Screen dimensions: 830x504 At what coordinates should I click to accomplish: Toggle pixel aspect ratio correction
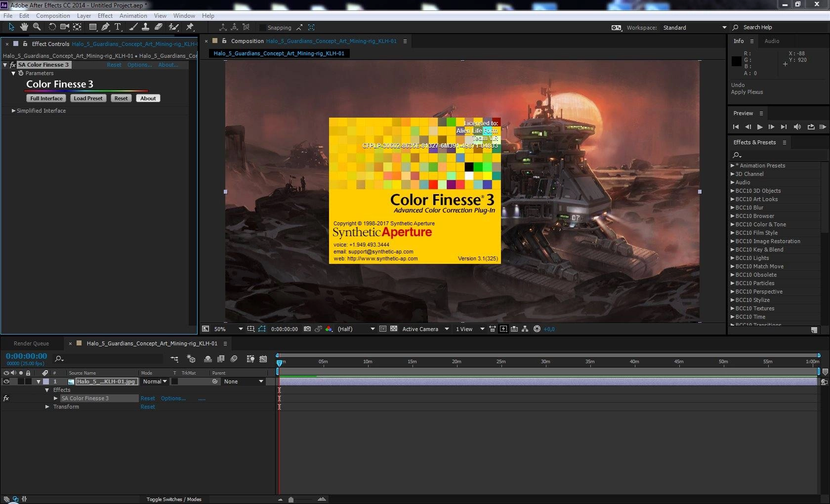click(493, 329)
